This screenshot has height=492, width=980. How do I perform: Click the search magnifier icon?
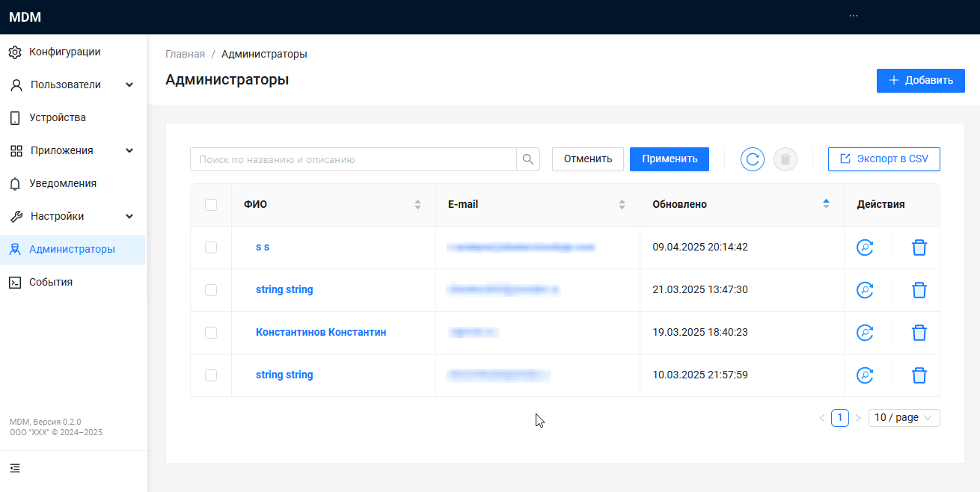coord(528,159)
